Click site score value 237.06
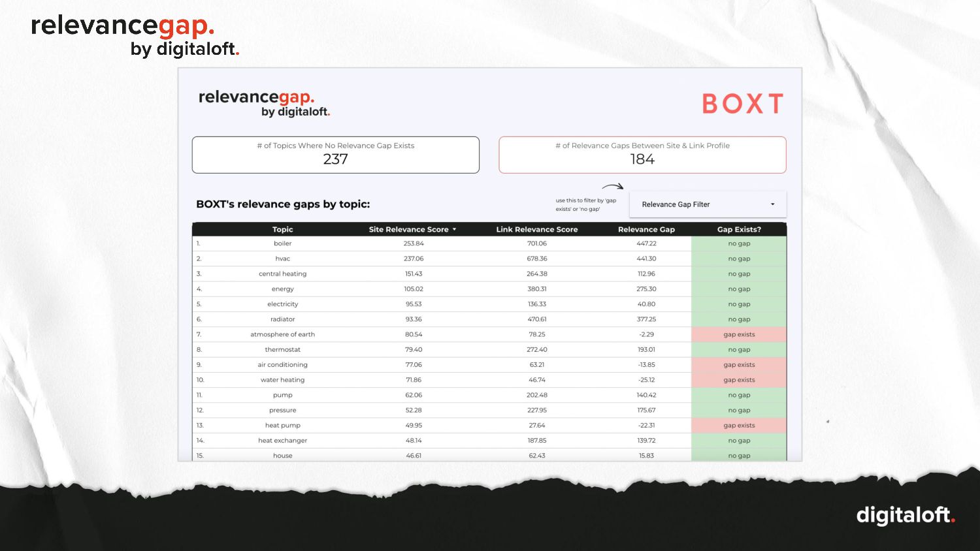This screenshot has height=551, width=980. click(414, 259)
